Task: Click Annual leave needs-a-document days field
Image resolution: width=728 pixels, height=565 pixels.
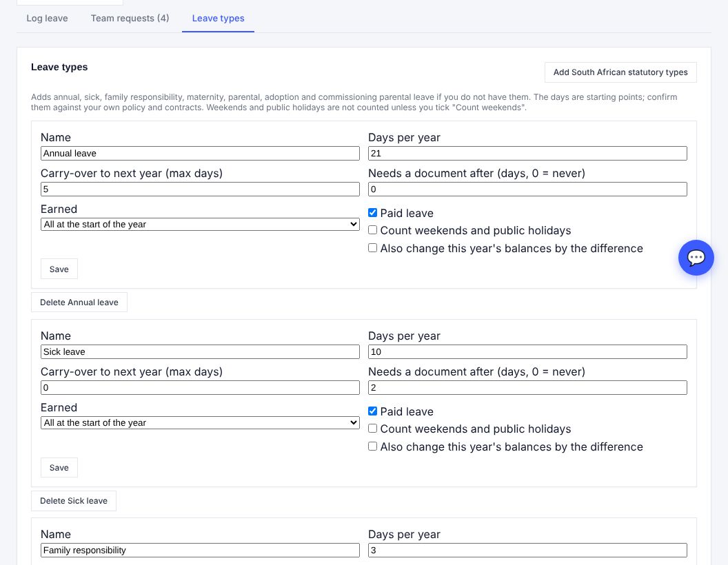Action: click(527, 189)
